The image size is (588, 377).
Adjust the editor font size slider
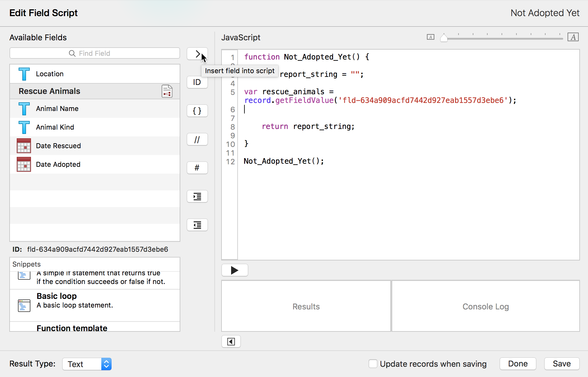pos(444,38)
